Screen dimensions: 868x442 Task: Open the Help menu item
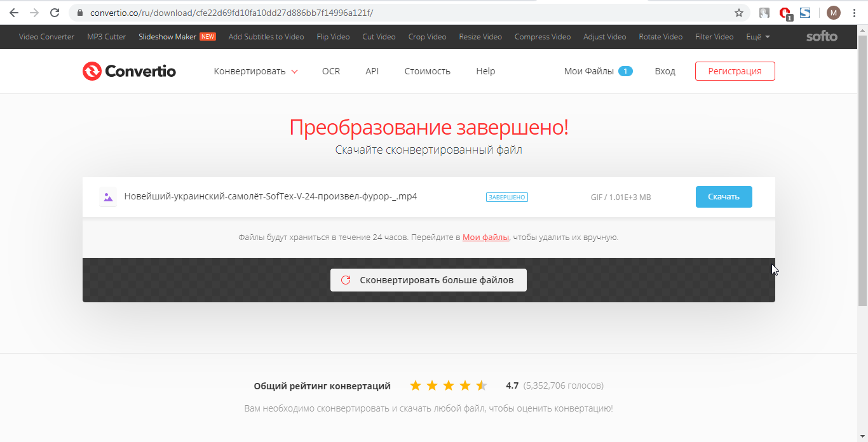(485, 71)
